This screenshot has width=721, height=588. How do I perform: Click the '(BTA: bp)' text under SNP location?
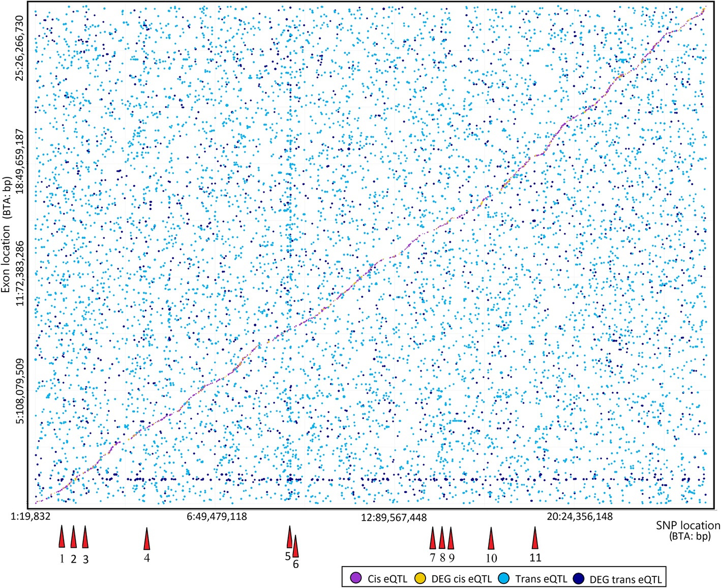[x=690, y=536]
